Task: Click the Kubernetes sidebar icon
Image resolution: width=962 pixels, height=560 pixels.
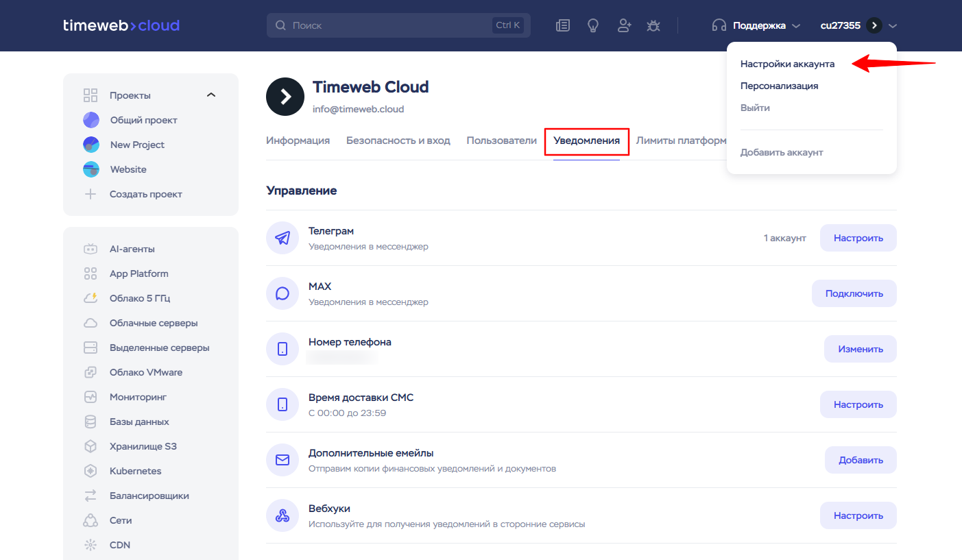Action: click(x=91, y=471)
